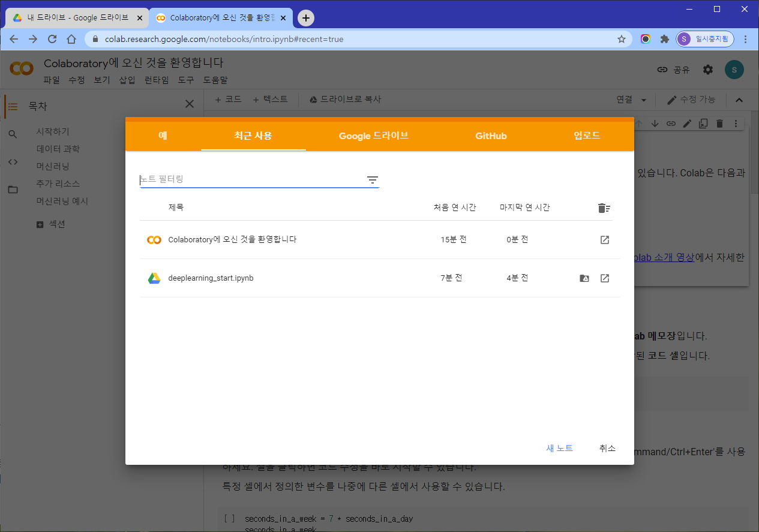
Task: Open the 수정 menu
Action: point(77,80)
